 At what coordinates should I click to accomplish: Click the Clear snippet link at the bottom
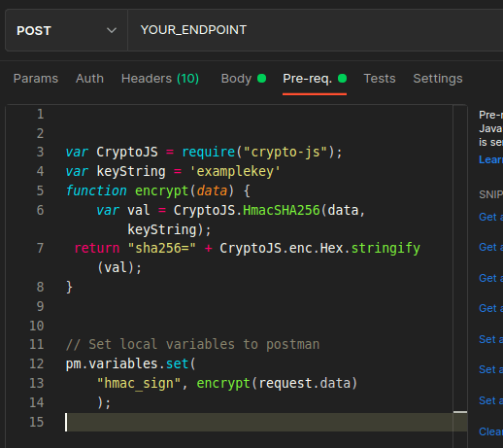pos(490,431)
